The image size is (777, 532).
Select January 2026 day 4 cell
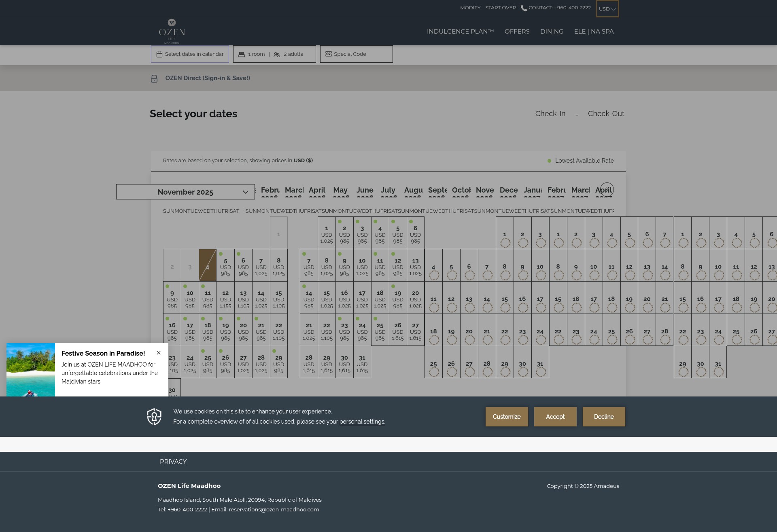pos(433,265)
